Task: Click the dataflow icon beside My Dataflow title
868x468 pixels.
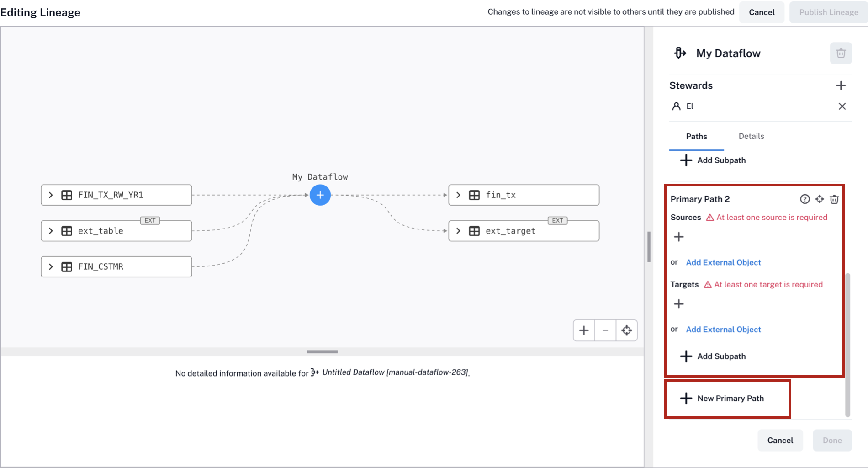Action: [x=680, y=53]
